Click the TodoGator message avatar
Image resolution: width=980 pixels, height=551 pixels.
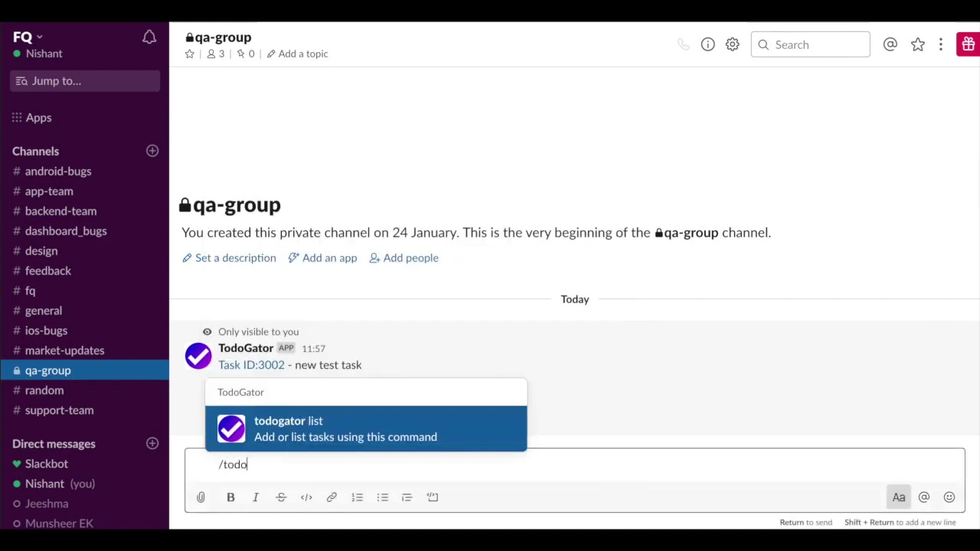click(x=198, y=356)
